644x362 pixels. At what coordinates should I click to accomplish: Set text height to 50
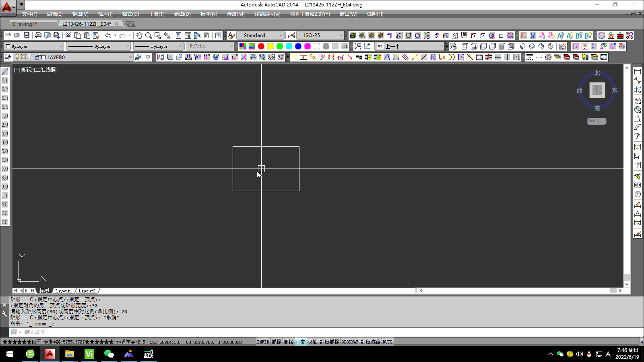(5, 222)
